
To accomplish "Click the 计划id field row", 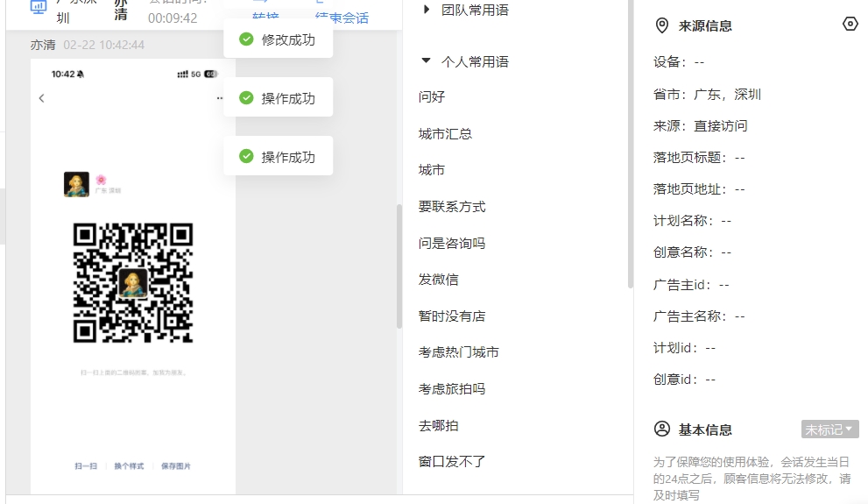I will tap(685, 348).
